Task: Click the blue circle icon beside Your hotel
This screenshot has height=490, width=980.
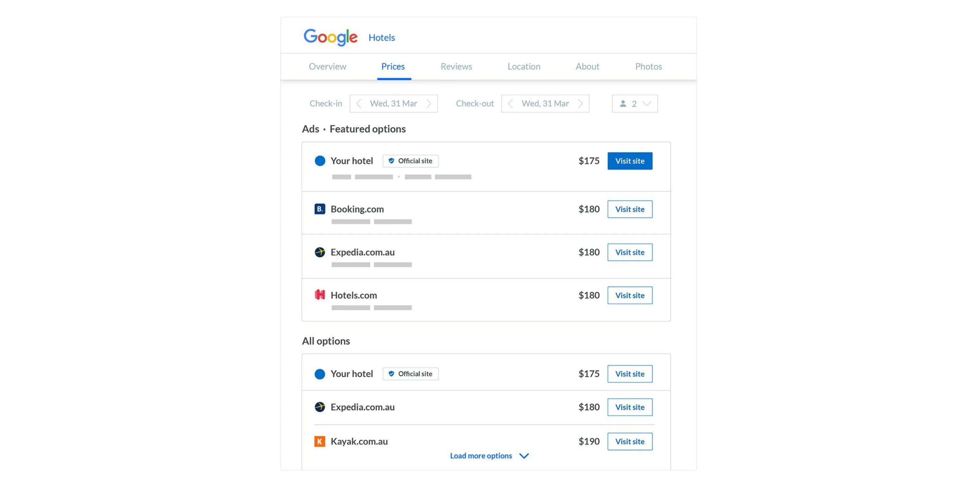Action: coord(320,160)
